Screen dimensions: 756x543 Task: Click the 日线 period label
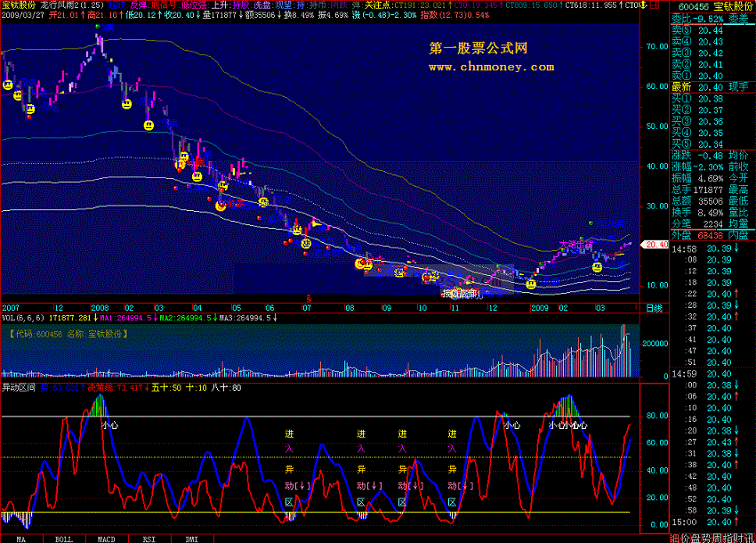pos(654,308)
